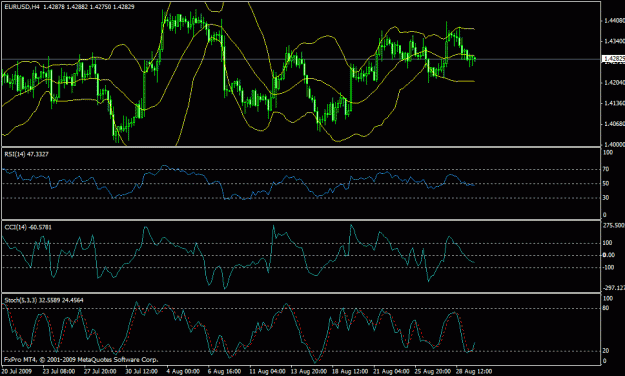
Task: Click the 1.4000 price scale label
Action: click(614, 144)
